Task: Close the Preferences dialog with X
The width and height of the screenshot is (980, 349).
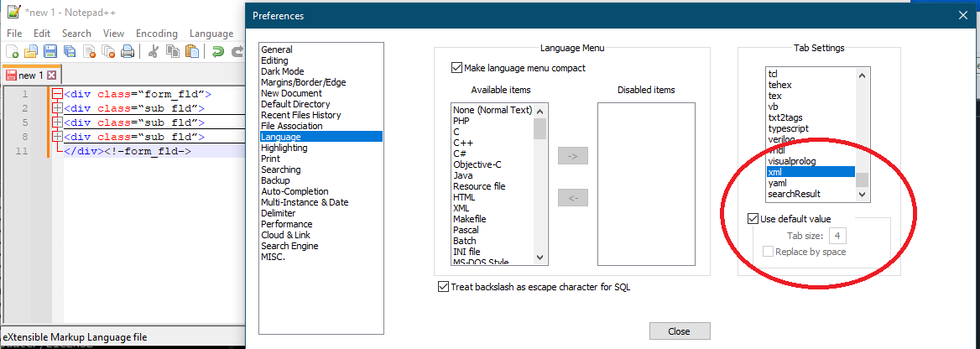Action: 963,16
